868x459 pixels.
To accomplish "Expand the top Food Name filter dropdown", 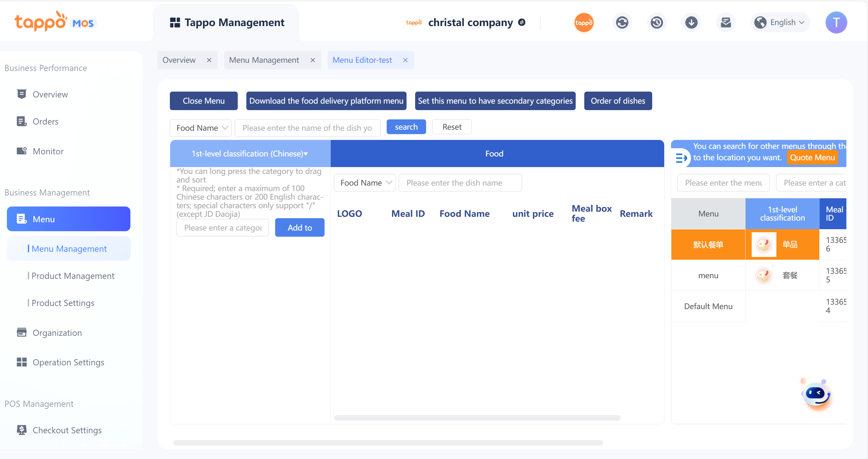I will [x=201, y=128].
